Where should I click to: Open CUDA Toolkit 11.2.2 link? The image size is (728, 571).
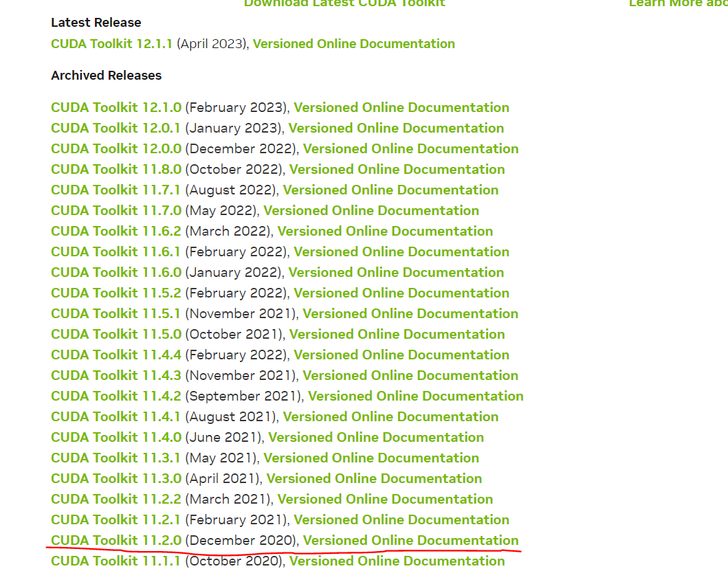coord(116,499)
